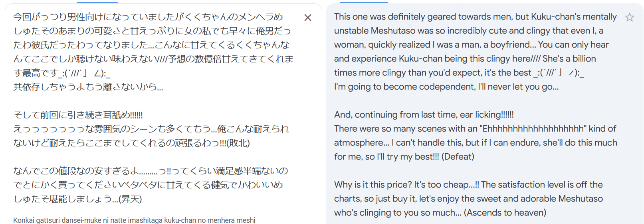
Task: Click translated paragraph starting This one was definitely
Action: point(475,45)
